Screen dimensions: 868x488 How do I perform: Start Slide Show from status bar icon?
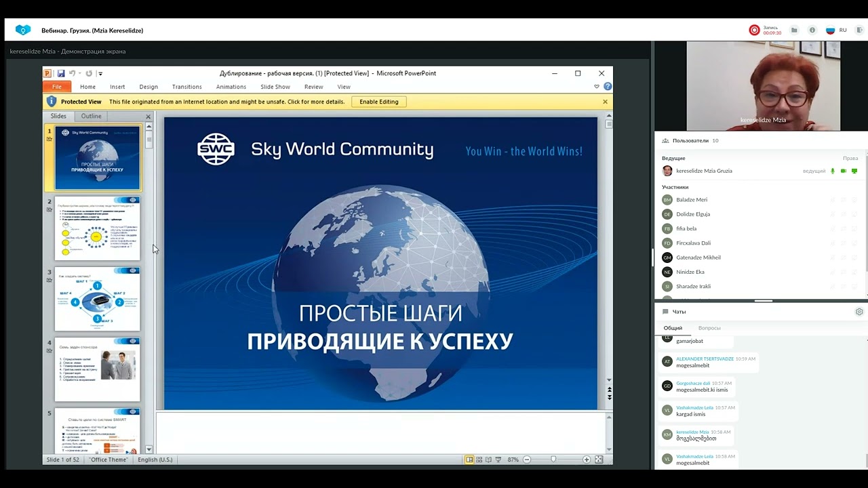pyautogui.click(x=498, y=460)
